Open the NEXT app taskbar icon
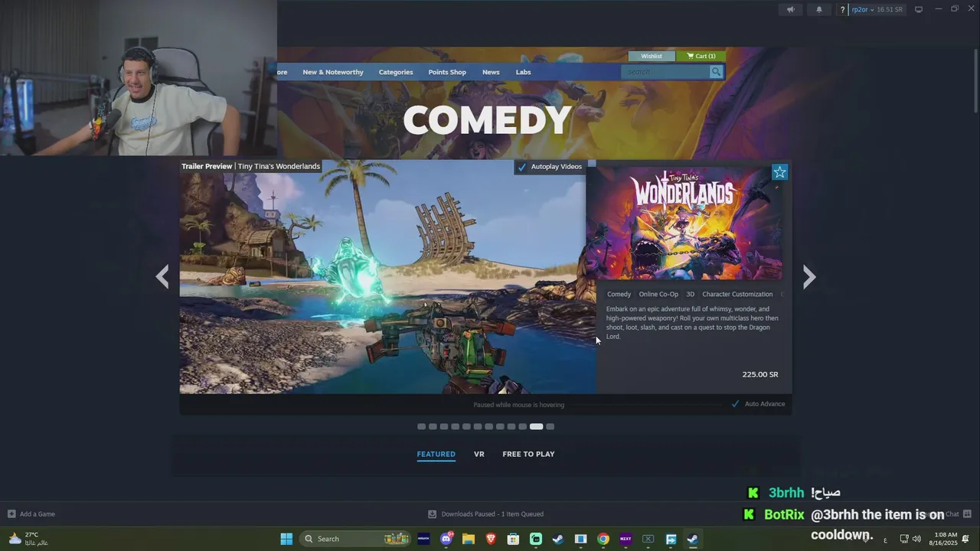The image size is (980, 551). pyautogui.click(x=626, y=539)
